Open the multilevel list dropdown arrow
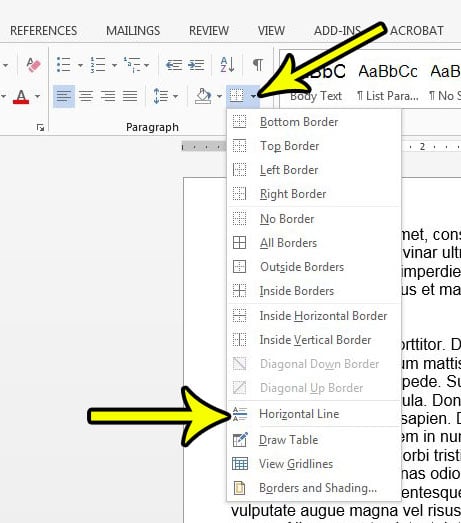461x523 pixels. [146, 65]
